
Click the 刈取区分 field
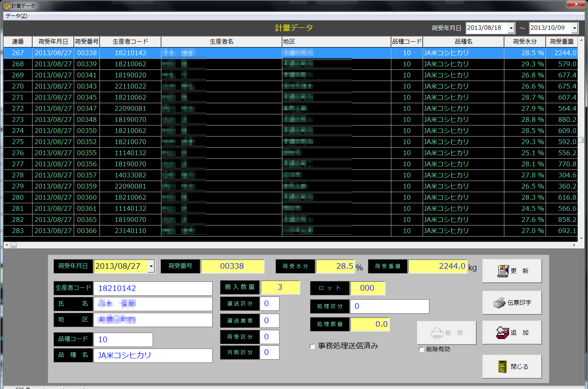click(270, 352)
